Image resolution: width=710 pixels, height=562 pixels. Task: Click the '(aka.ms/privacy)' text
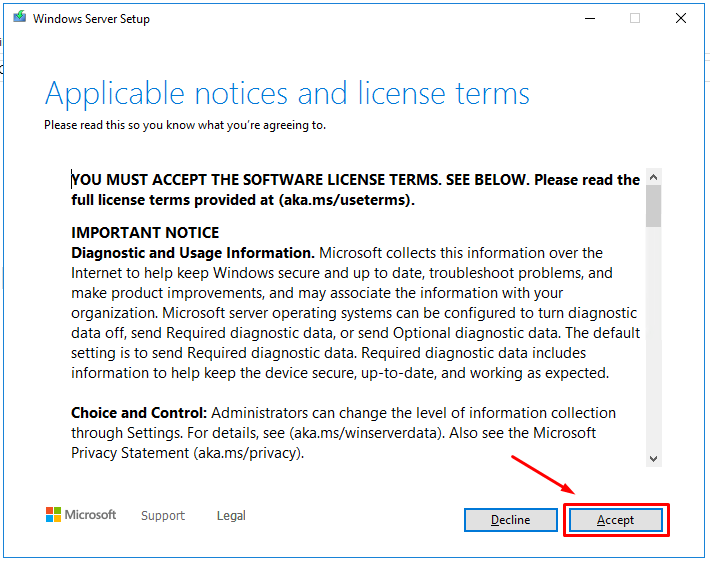click(x=249, y=453)
